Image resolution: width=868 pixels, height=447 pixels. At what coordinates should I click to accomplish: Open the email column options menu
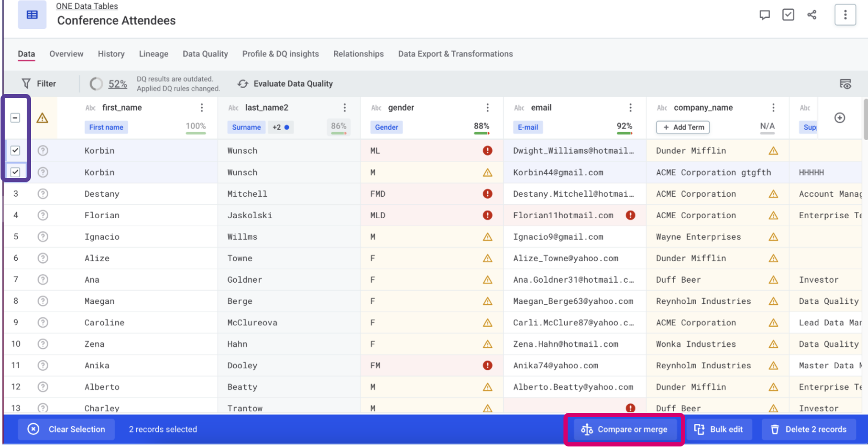pos(630,108)
